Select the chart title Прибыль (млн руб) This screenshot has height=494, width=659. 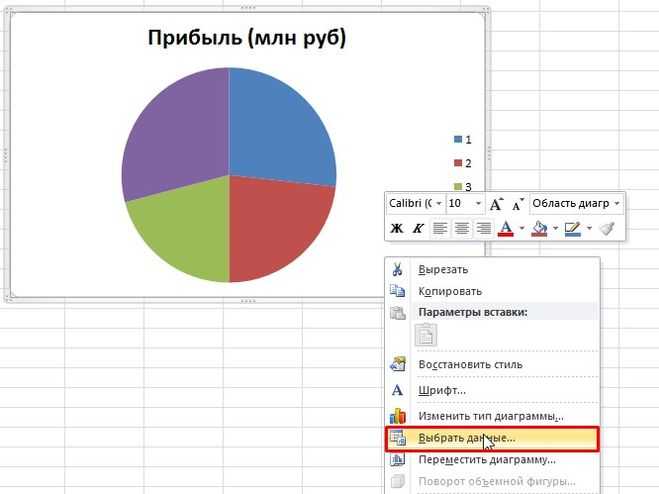pos(247,38)
